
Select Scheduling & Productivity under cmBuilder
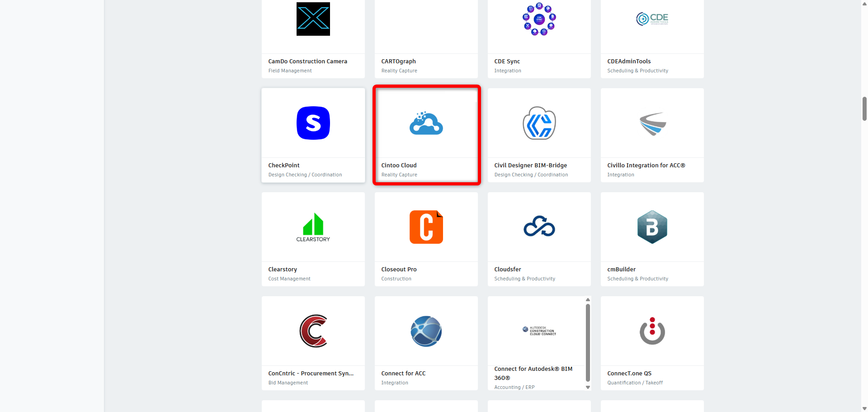(638, 279)
